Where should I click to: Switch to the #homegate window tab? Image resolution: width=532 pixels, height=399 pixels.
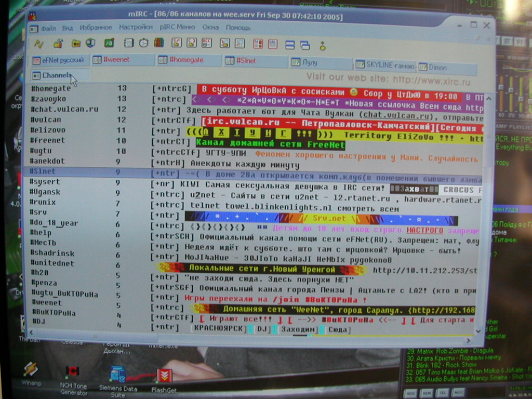[x=189, y=60]
